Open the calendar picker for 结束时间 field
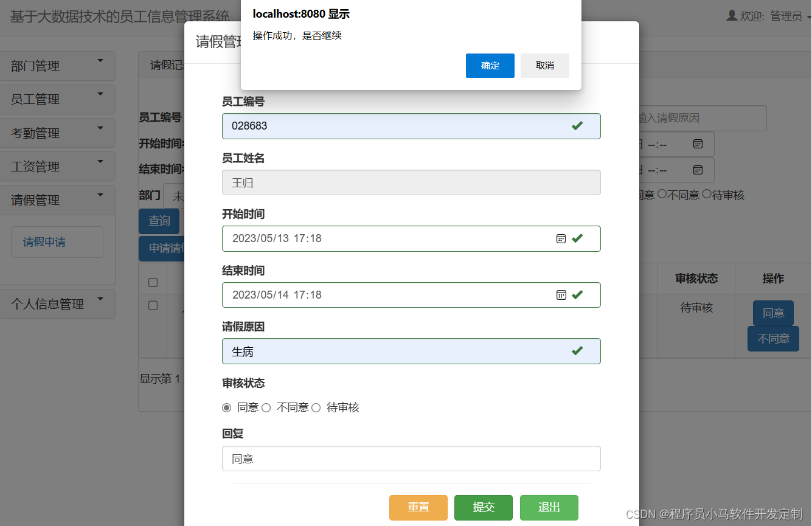 561,295
